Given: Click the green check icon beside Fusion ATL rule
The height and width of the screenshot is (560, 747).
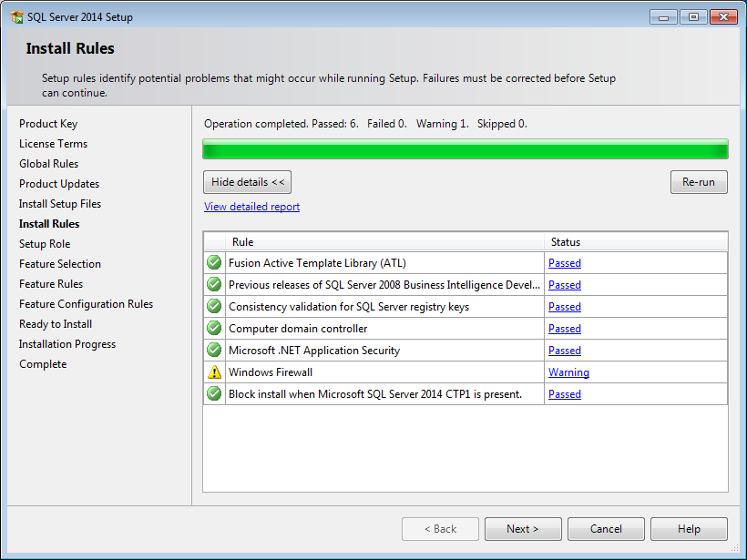Looking at the screenshot, I should 213,262.
